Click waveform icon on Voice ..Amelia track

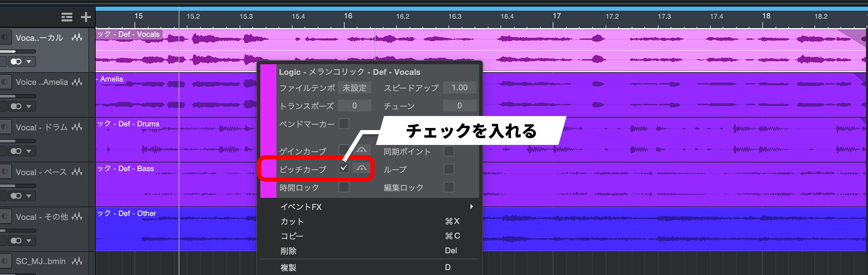pyautogui.click(x=77, y=82)
